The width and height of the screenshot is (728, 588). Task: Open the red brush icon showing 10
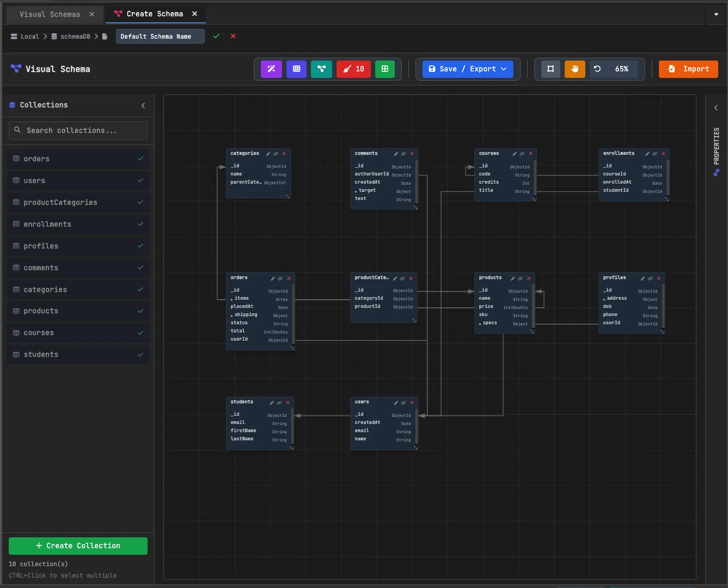[353, 69]
